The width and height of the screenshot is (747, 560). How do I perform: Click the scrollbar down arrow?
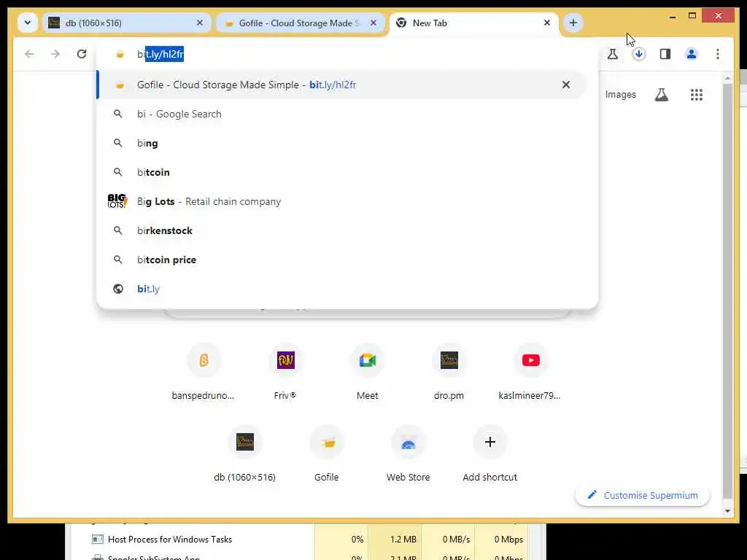click(727, 510)
